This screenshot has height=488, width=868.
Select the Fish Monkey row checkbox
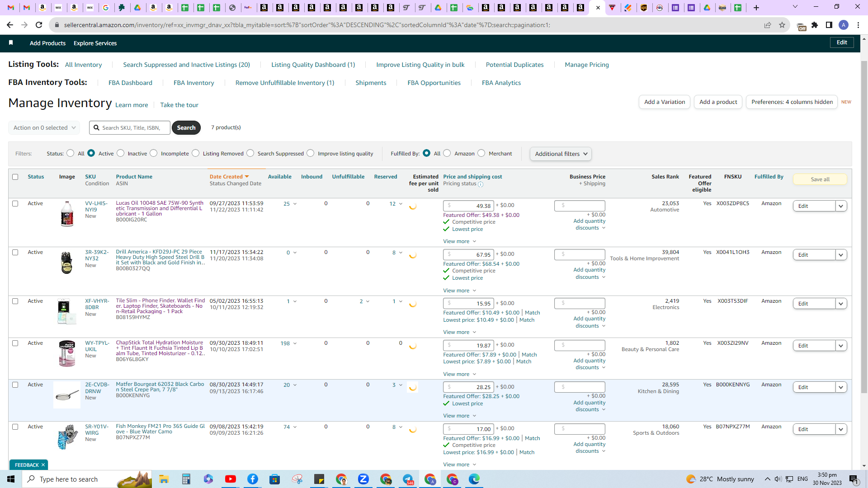point(15,427)
